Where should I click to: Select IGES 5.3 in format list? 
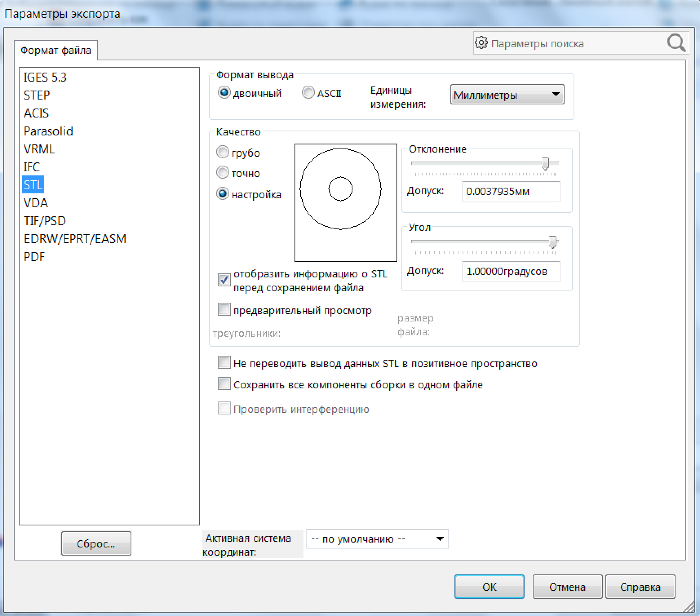click(45, 77)
